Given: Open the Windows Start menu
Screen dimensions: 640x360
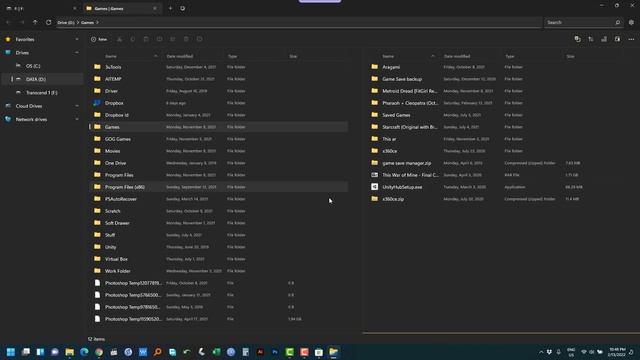Looking at the screenshot, I should pos(11,352).
